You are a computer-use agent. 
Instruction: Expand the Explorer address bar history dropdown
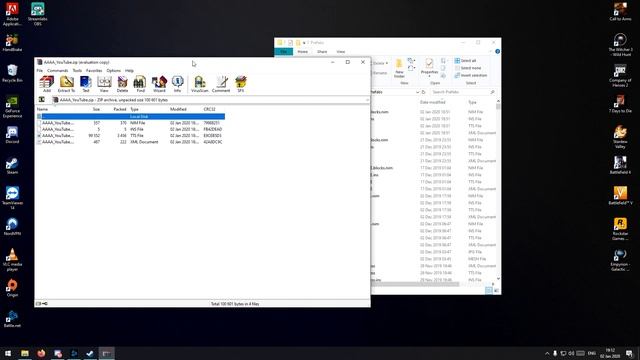pyautogui.click(x=417, y=92)
